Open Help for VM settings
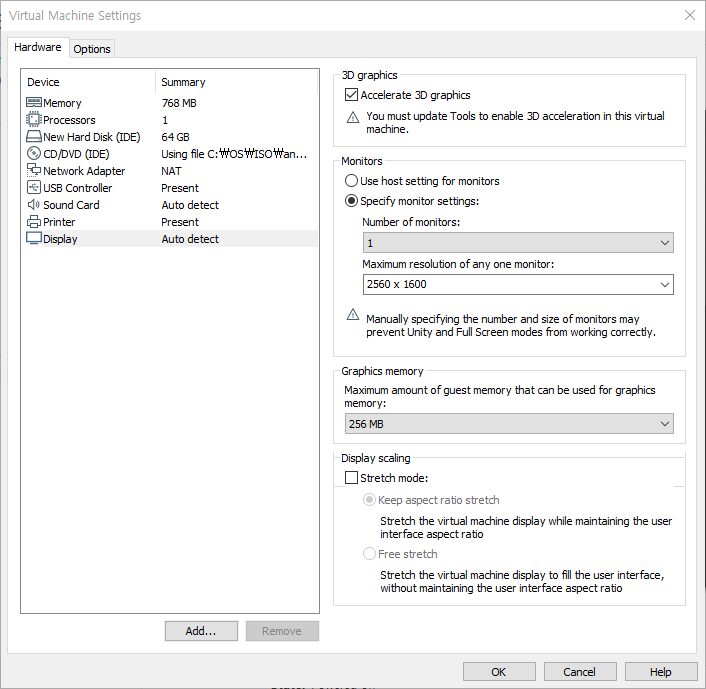Viewport: 706px width, 689px height. tap(661, 672)
